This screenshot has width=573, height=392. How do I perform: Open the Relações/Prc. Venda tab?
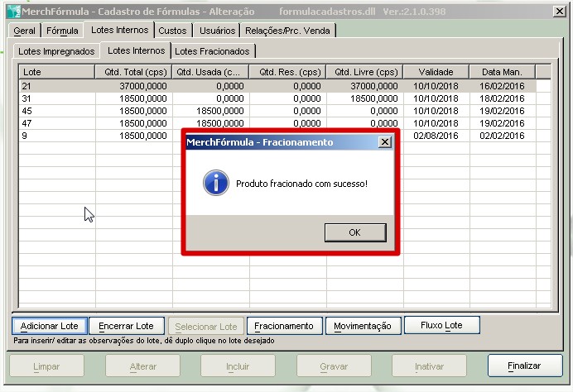click(x=288, y=31)
